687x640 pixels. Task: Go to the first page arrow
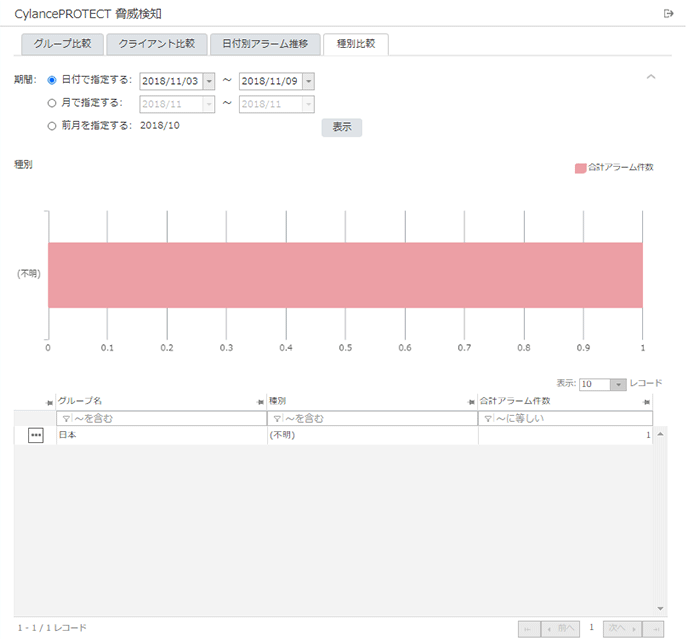coord(528,628)
